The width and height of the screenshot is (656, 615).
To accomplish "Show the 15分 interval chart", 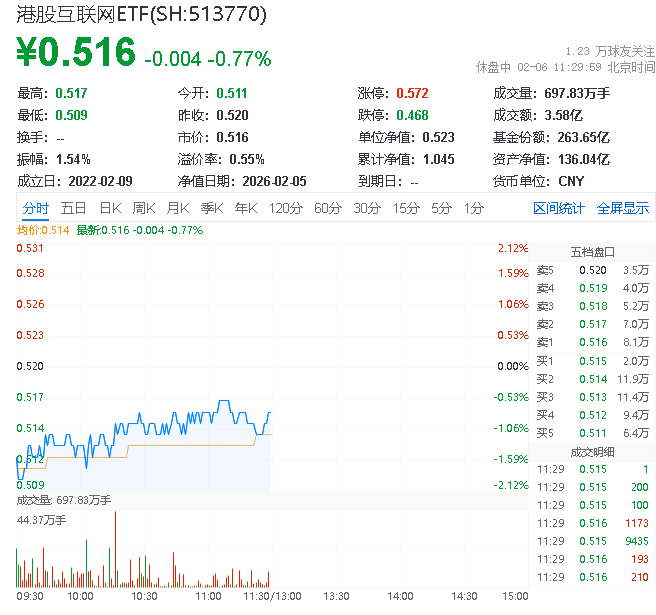I will (405, 208).
